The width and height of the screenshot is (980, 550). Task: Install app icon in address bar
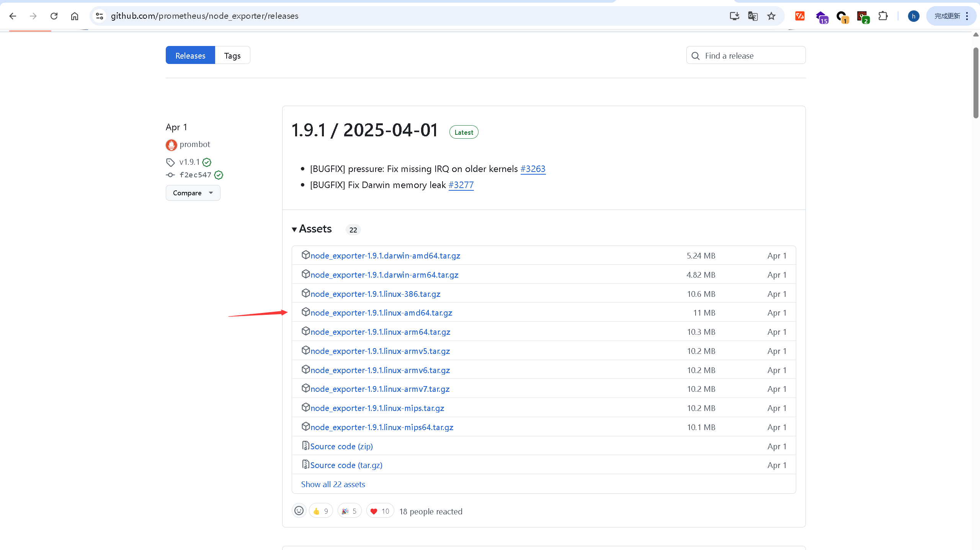coord(734,16)
